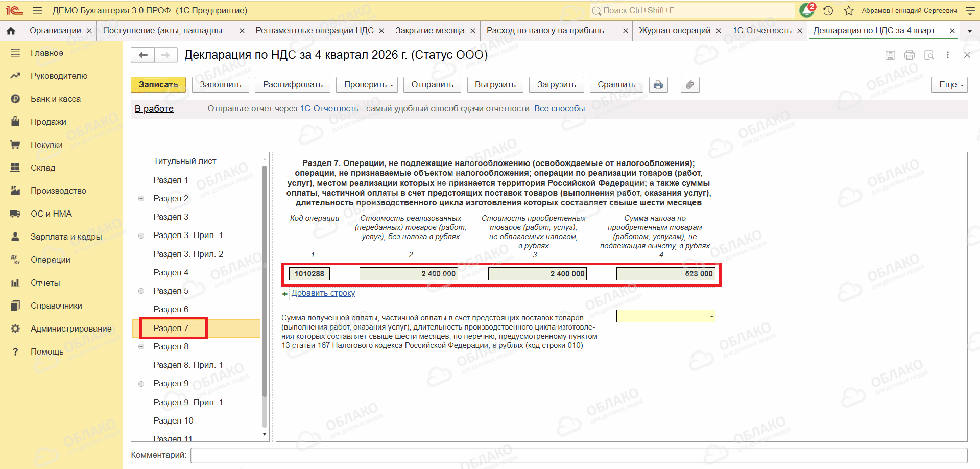Screen dimensions: 980x469
Task: Switch to the Закрытие месяца tab
Action: [x=430, y=31]
